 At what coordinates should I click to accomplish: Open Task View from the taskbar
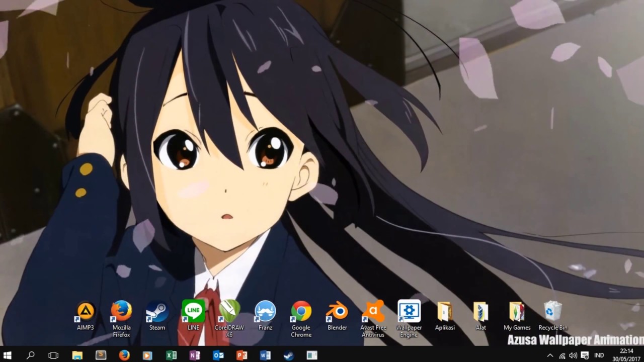click(53, 355)
